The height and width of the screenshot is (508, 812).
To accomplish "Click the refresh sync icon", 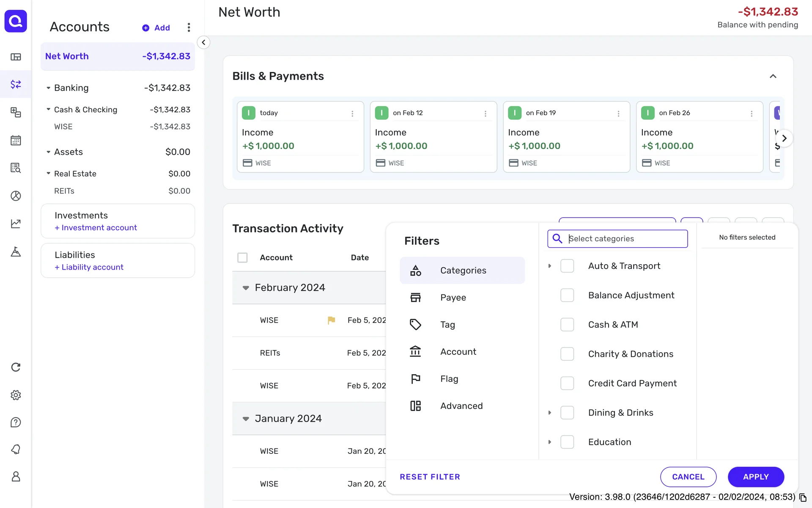I will [16, 367].
